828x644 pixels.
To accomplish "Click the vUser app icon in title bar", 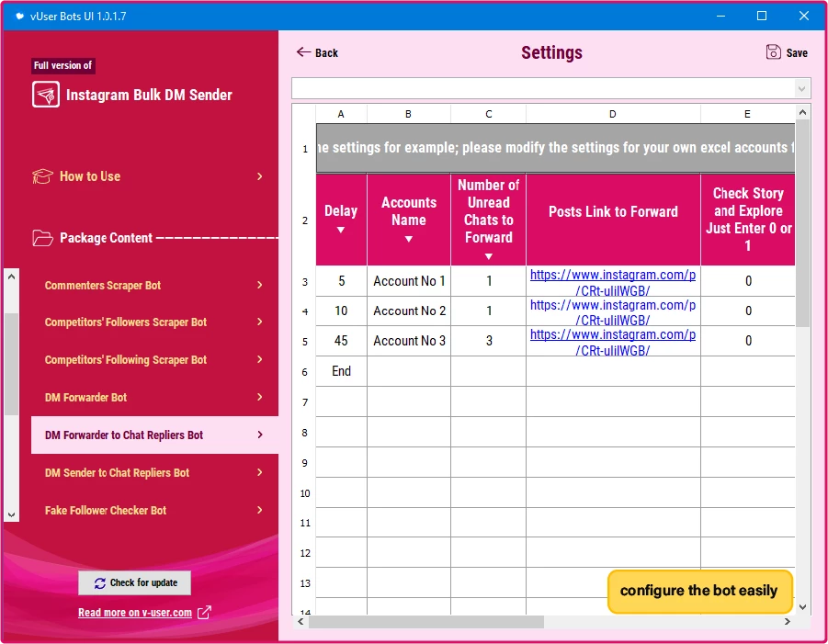I will click(19, 16).
